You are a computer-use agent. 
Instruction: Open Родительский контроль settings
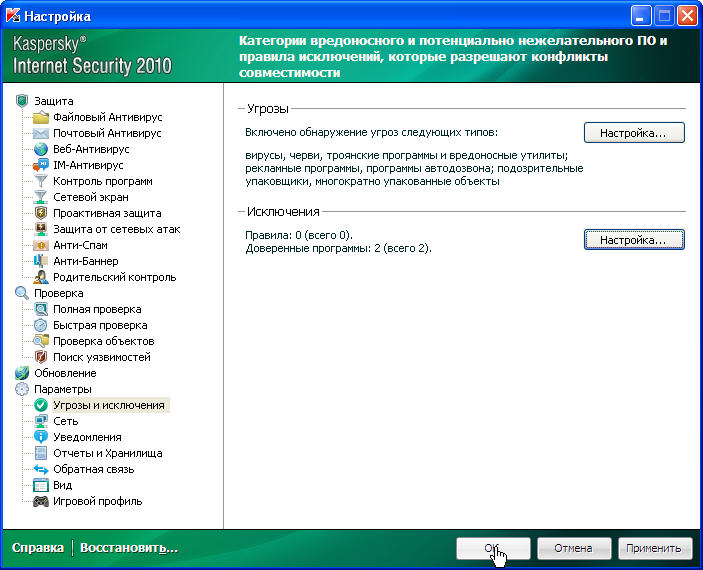tap(114, 277)
